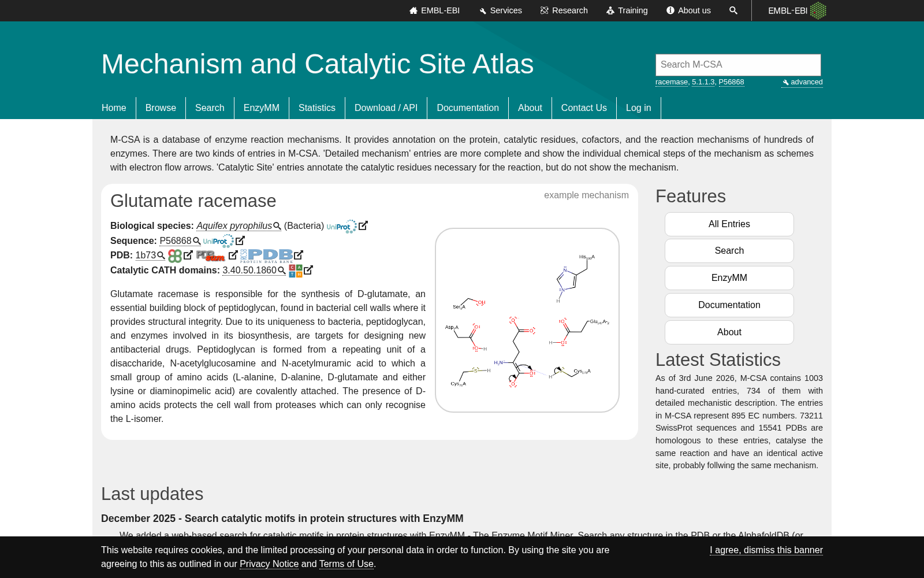
Task: Click the EnzyMM feature button in the sidebar
Action: coord(729,278)
